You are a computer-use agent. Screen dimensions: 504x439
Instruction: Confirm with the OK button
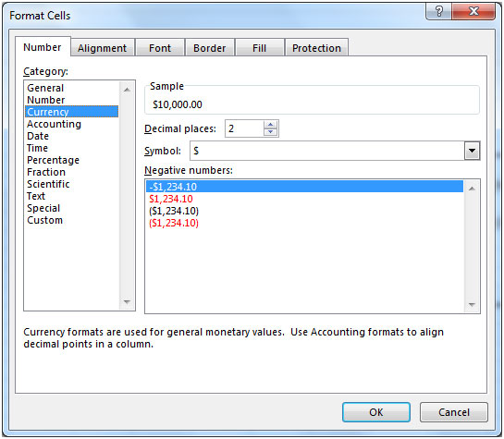pyautogui.click(x=376, y=412)
